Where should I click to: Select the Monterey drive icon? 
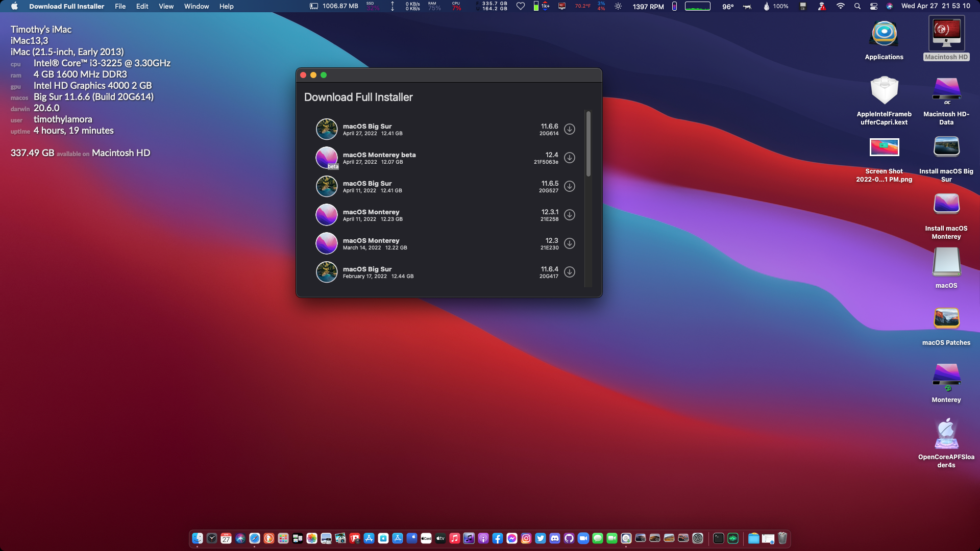pyautogui.click(x=946, y=377)
